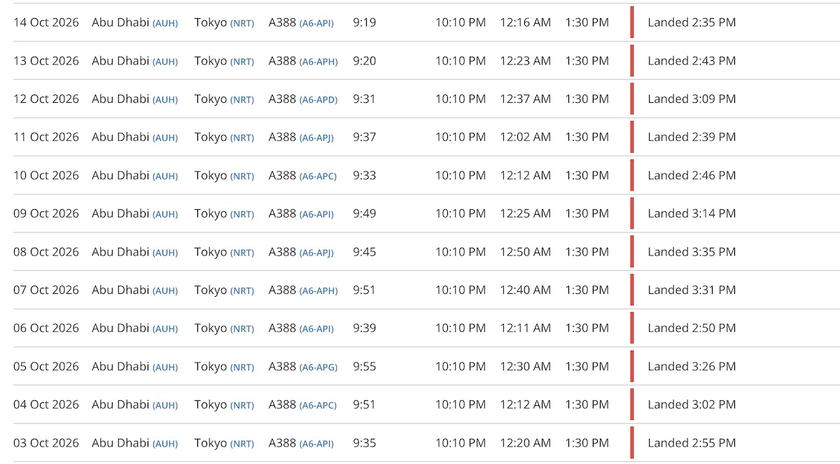Screen dimensions: 840x464
Task: Click the Landed 3:31 PM status
Action: pyautogui.click(x=692, y=290)
